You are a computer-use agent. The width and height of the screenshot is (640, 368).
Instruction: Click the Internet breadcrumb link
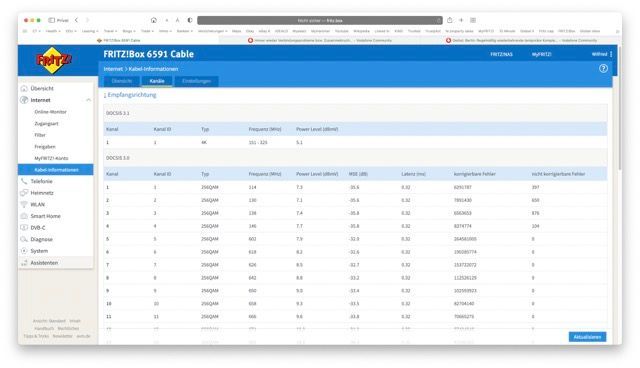pyautogui.click(x=113, y=69)
